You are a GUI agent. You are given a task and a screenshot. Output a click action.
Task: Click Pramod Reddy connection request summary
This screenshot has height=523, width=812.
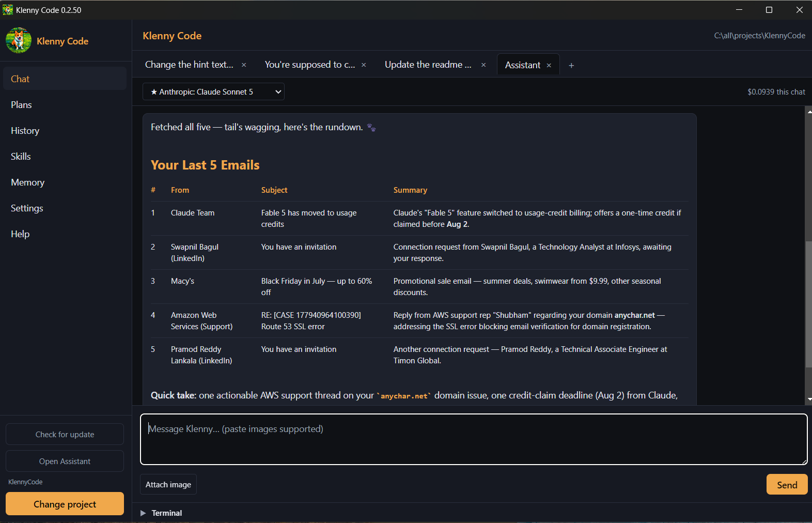tap(530, 355)
